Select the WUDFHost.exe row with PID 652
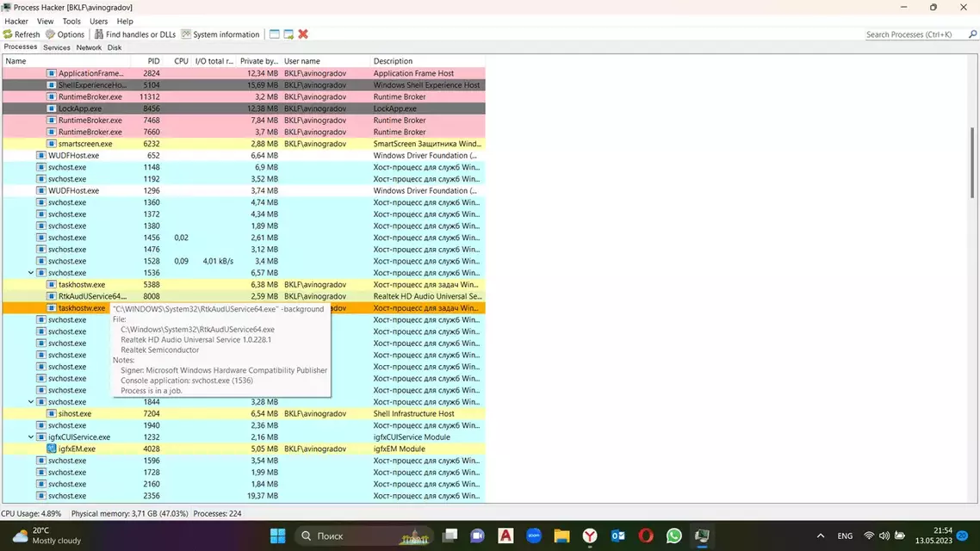980x551 pixels. [x=244, y=156]
